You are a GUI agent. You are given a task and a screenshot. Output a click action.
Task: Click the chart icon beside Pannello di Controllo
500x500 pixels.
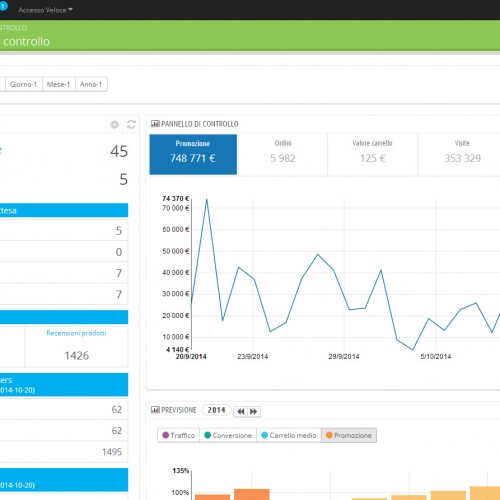point(155,124)
